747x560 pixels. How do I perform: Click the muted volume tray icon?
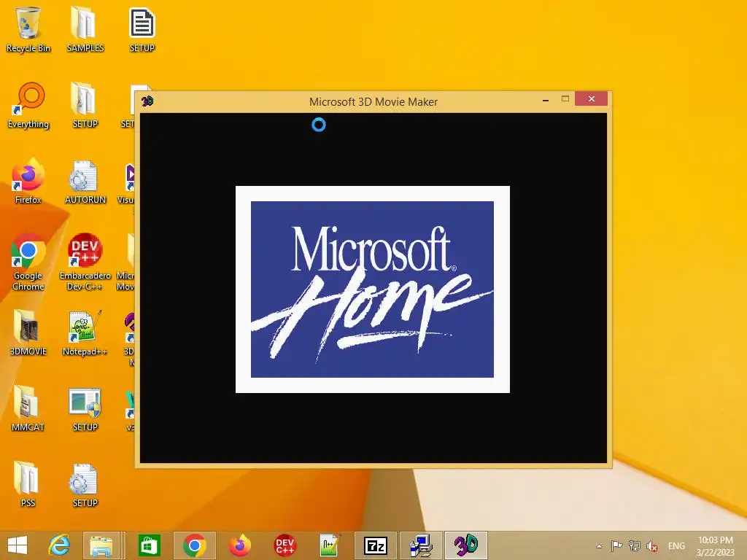click(652, 545)
